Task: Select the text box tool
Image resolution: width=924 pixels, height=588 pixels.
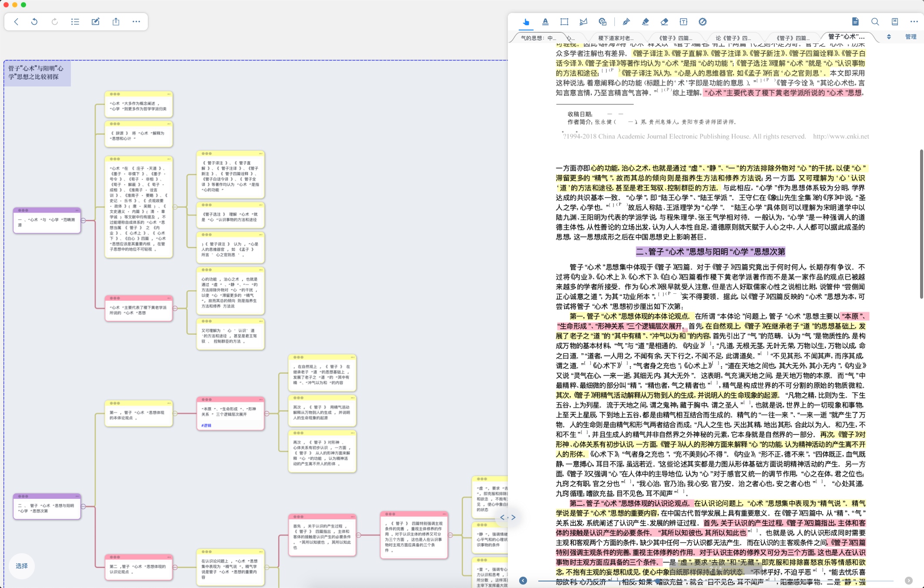Action: point(684,22)
